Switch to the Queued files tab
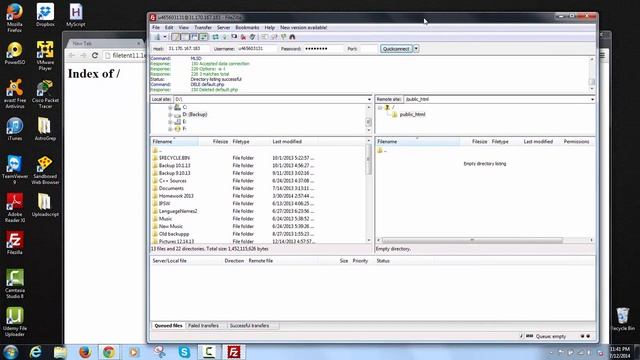The image size is (640, 360). 169,326
